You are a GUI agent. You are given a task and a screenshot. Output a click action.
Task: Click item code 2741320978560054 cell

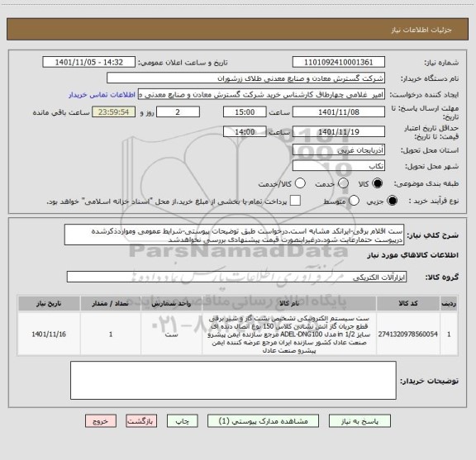[x=408, y=334]
